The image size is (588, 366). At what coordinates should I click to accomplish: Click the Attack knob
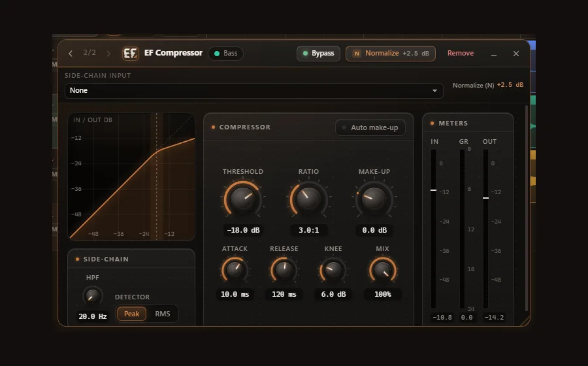coord(235,269)
